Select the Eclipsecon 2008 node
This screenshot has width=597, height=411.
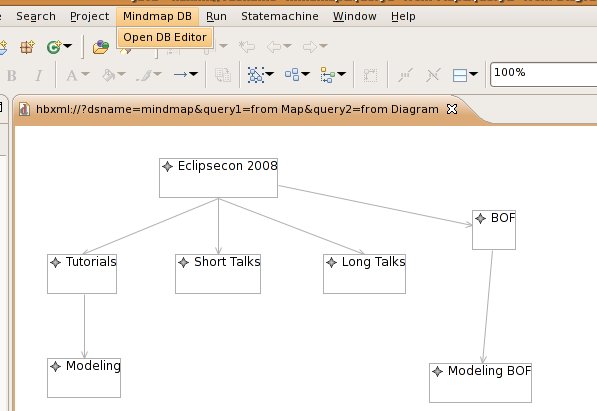pyautogui.click(x=218, y=178)
